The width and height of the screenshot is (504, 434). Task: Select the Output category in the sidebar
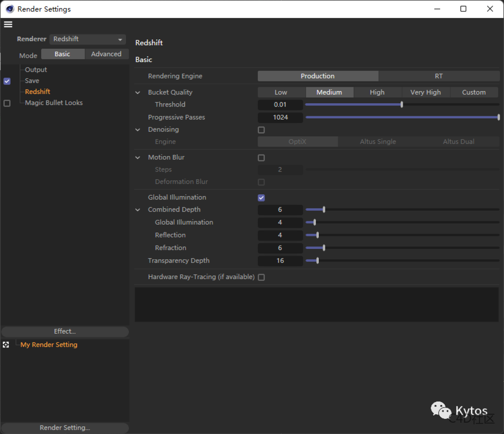(x=35, y=70)
